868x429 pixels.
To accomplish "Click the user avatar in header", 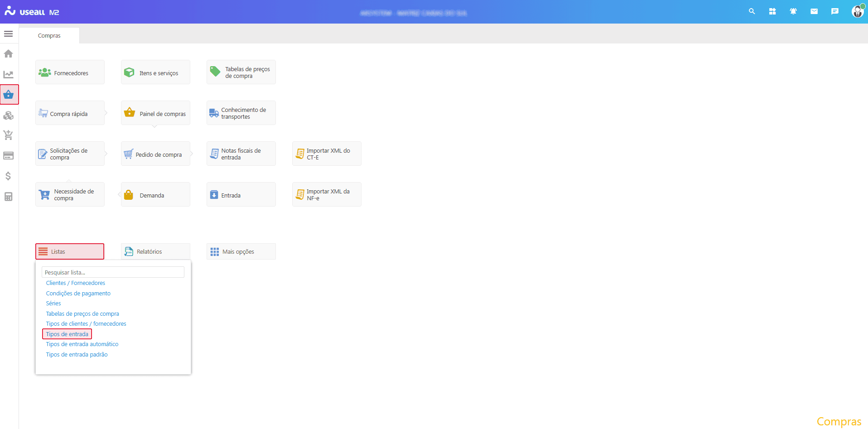I will 858,11.
